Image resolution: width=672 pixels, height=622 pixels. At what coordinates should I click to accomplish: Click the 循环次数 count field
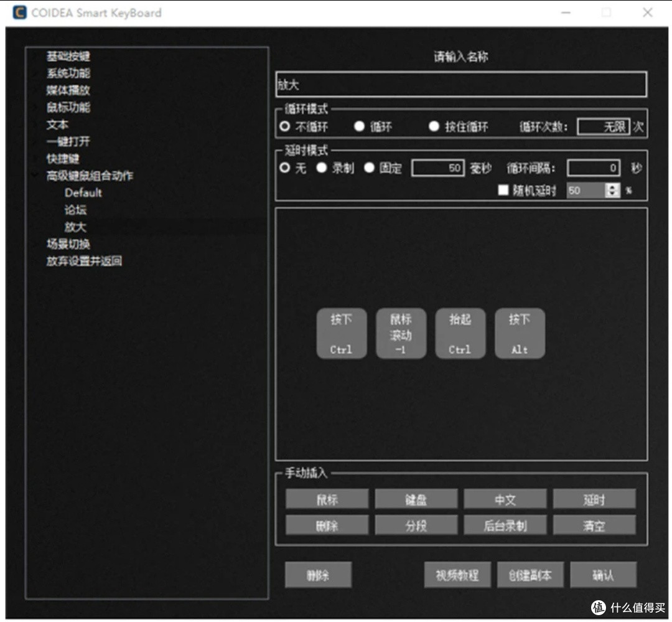click(x=604, y=126)
